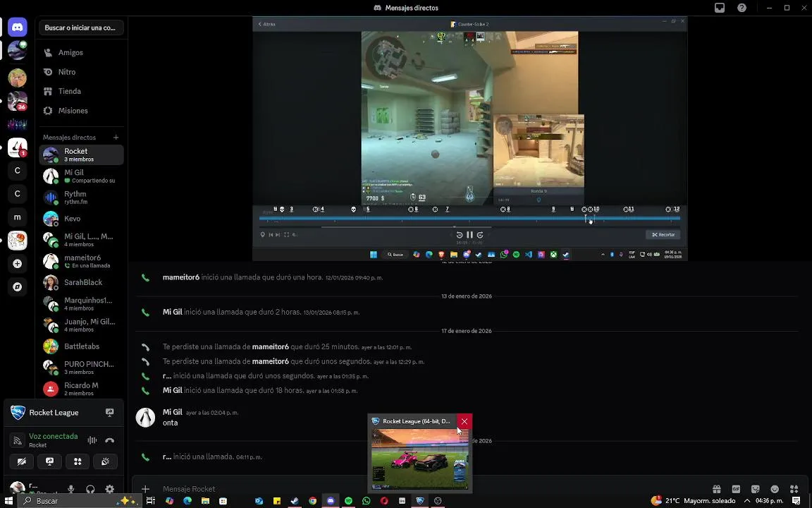The image size is (812, 508).
Task: Click Atrás back button in stream
Action: (x=266, y=24)
